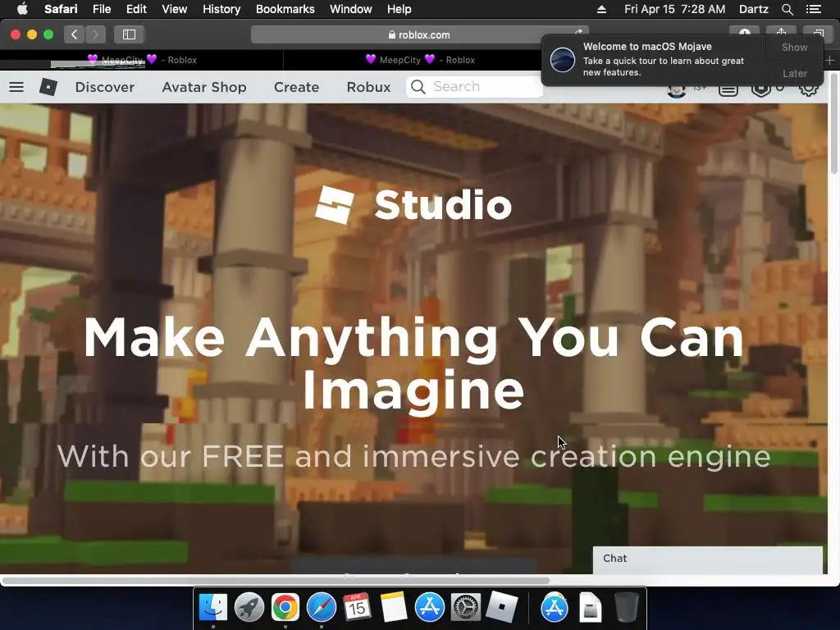Open Finder from the Dock

coord(213,608)
